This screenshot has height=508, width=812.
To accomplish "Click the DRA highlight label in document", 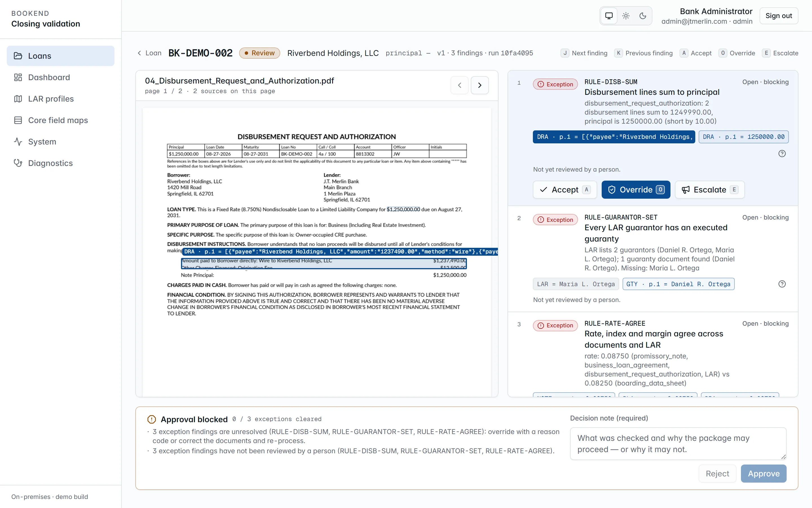I will 340,252.
